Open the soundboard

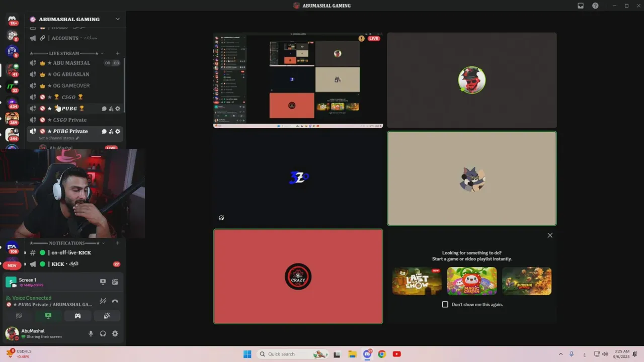107,316
